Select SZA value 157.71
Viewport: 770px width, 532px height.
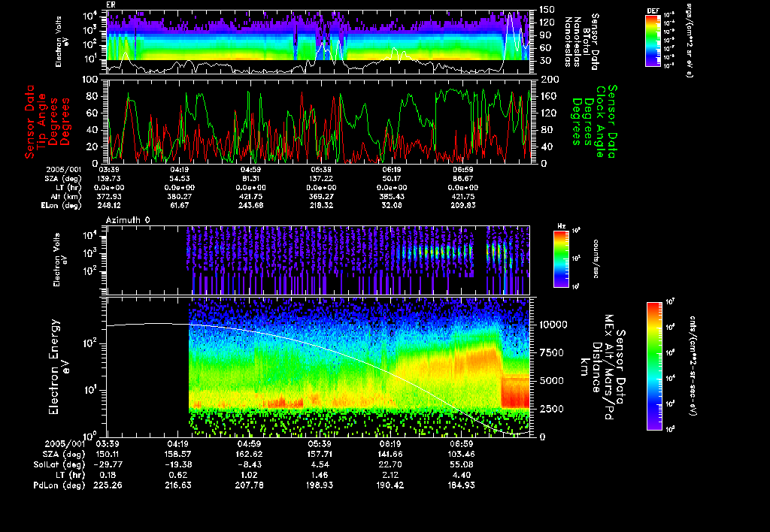pos(319,454)
